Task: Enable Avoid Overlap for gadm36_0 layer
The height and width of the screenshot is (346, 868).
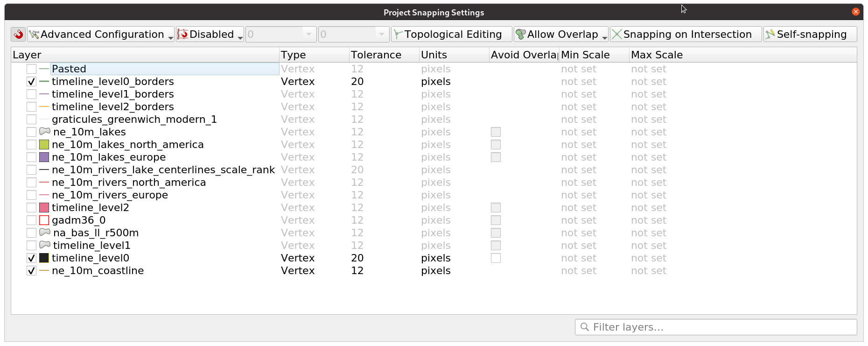Action: pos(496,220)
